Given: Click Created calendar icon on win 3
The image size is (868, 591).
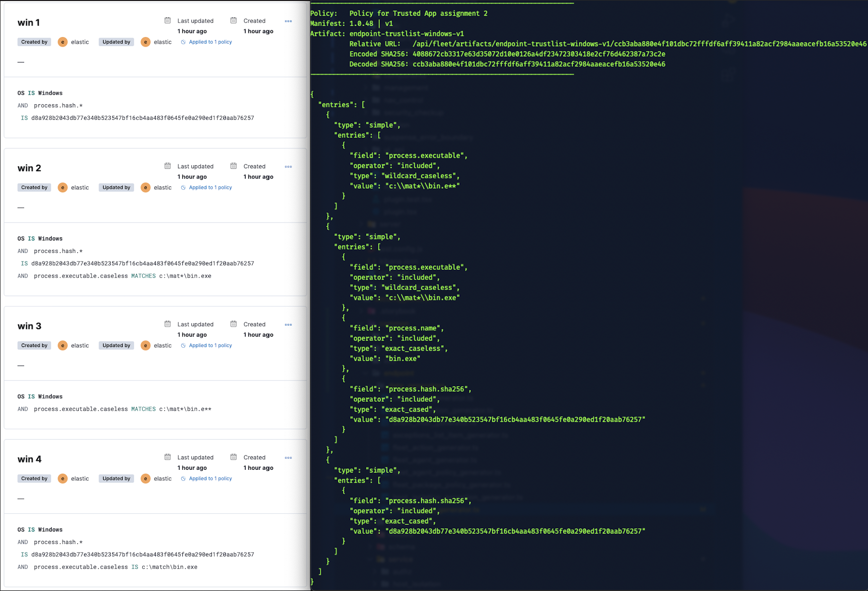Looking at the screenshot, I should 233,324.
